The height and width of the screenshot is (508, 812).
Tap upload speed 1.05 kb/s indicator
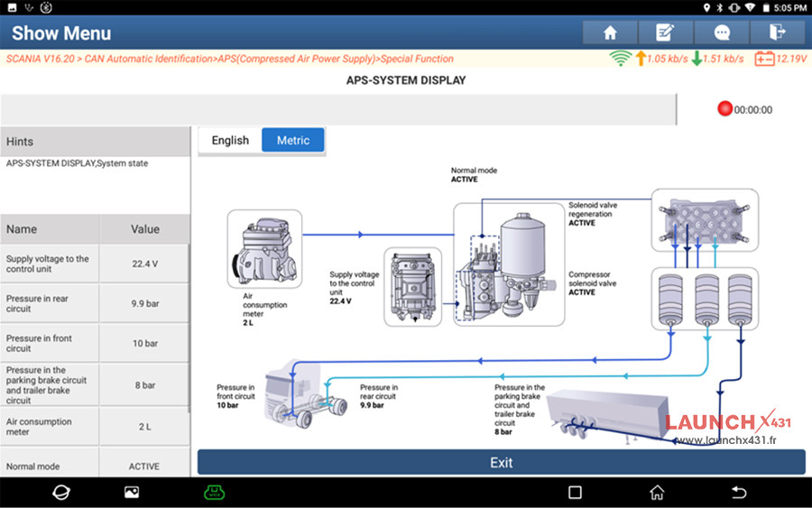click(662, 59)
